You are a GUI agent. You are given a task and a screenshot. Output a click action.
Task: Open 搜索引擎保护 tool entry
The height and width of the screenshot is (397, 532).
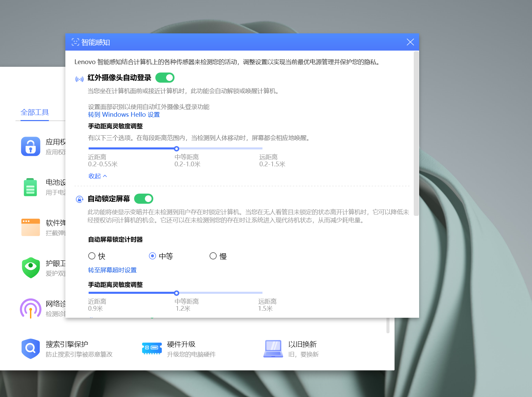coord(67,349)
